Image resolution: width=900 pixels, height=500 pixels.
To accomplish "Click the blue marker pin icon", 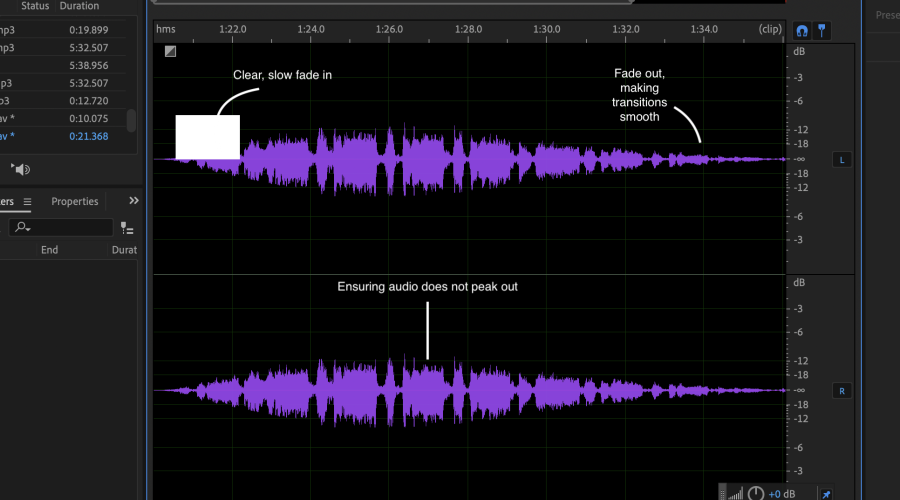I will point(822,30).
